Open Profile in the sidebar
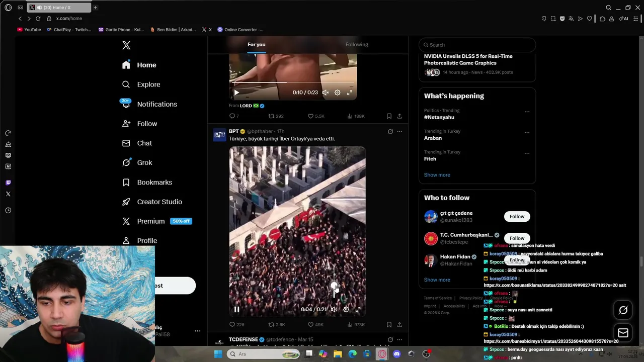This screenshot has width=644, height=362. pyautogui.click(x=140, y=240)
